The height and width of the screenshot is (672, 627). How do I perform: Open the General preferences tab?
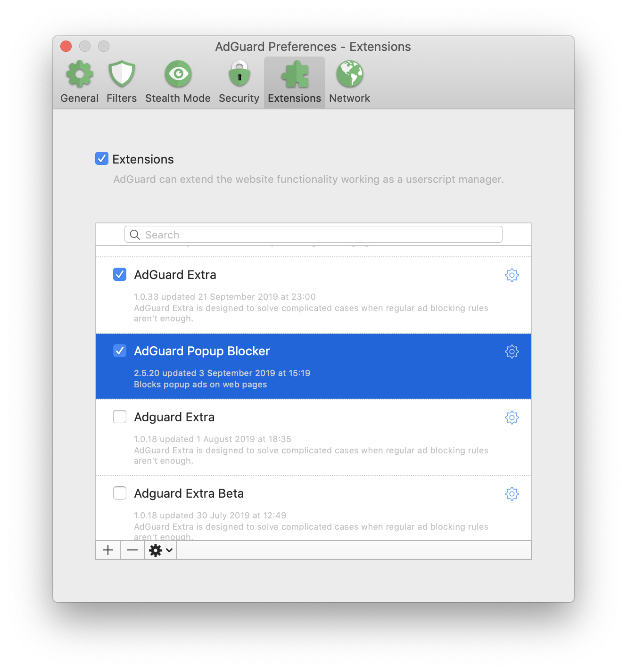(79, 82)
